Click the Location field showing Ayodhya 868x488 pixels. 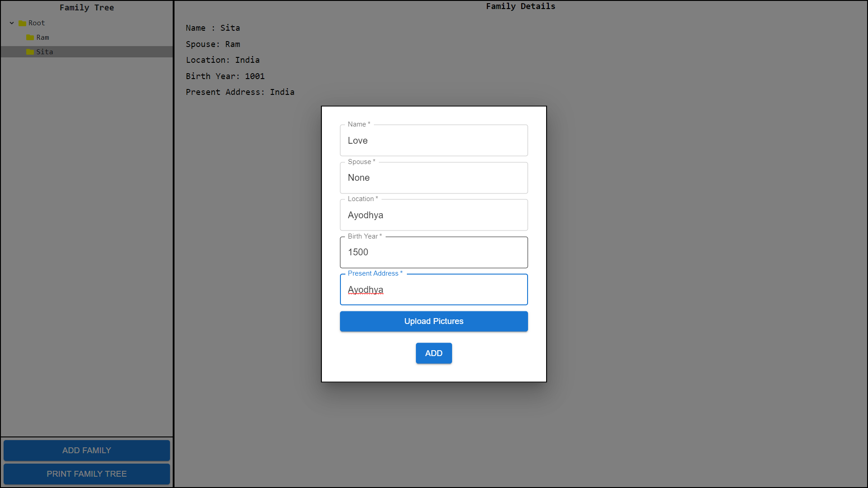pyautogui.click(x=434, y=215)
